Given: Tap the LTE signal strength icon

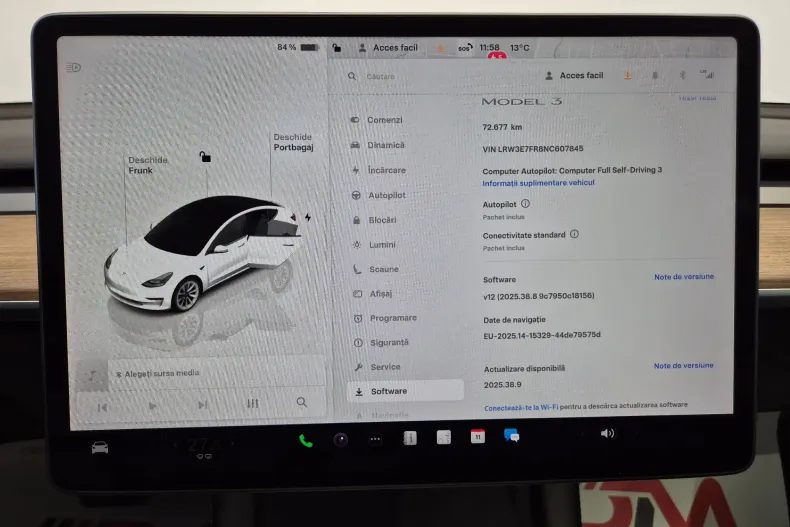Looking at the screenshot, I should [707, 75].
